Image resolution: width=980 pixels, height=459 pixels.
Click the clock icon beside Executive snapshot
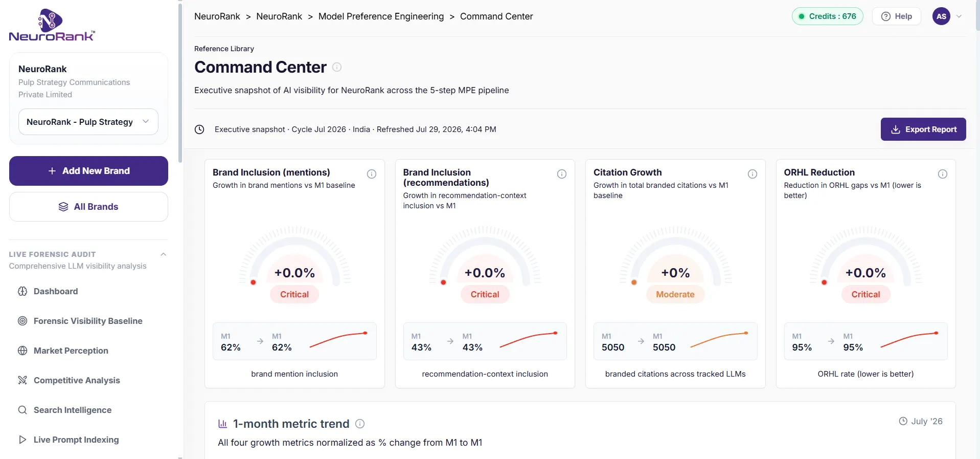199,129
